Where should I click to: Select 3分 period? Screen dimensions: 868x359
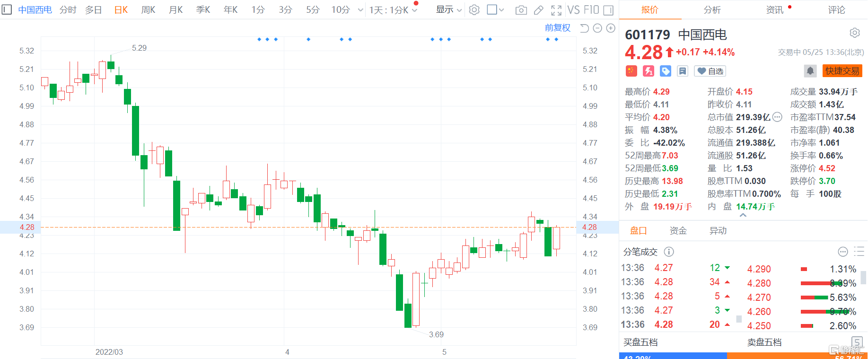[x=285, y=10]
